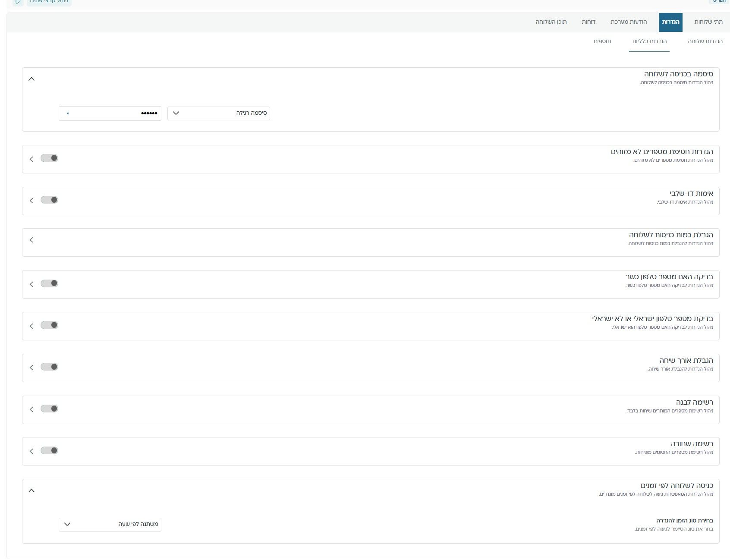Expand the רשימה לבנה chevron arrow
This screenshot has height=560, width=730.
[31, 409]
